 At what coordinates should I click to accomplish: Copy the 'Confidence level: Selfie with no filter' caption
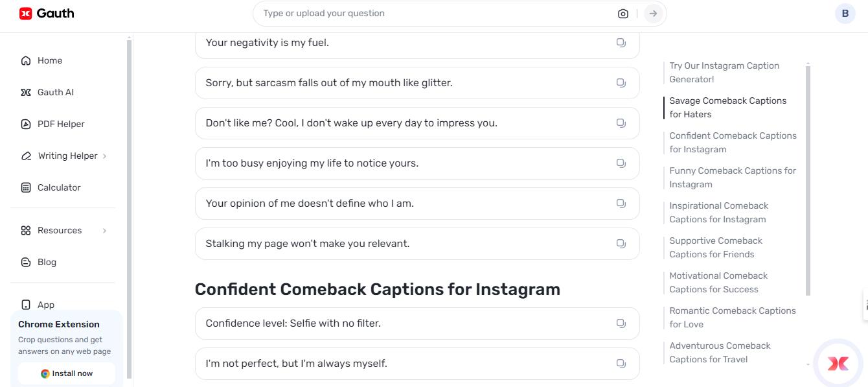click(x=621, y=323)
